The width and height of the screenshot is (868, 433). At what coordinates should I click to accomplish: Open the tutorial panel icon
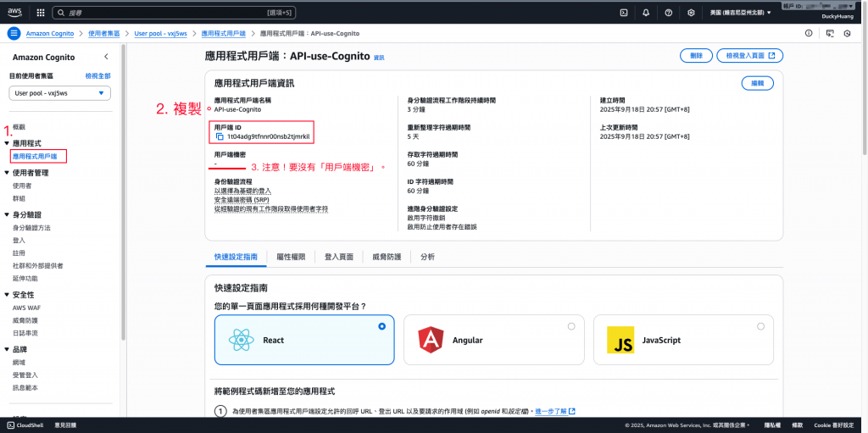[829, 33]
